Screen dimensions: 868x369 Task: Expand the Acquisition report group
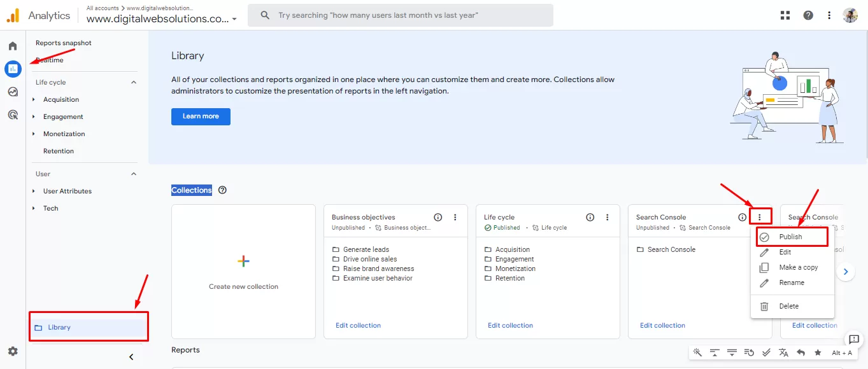click(34, 100)
